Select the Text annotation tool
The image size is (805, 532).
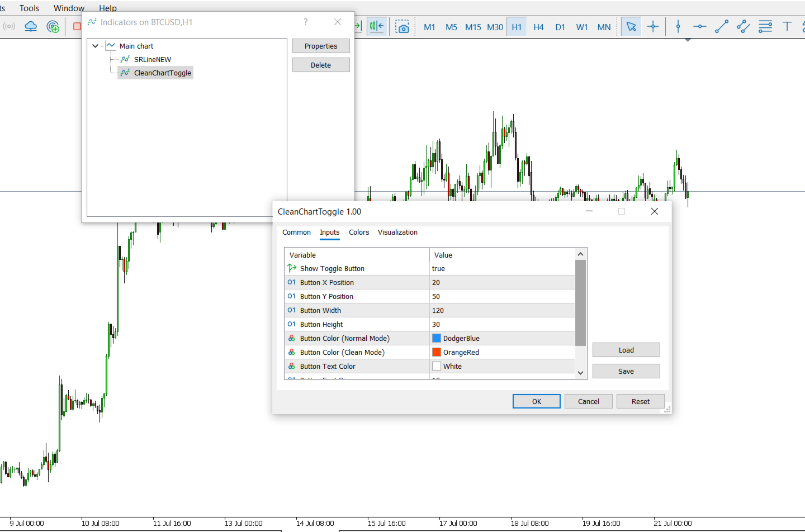coord(787,26)
